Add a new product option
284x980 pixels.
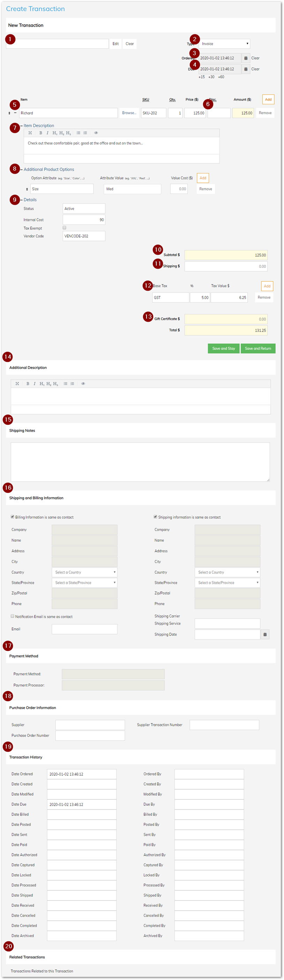click(203, 178)
